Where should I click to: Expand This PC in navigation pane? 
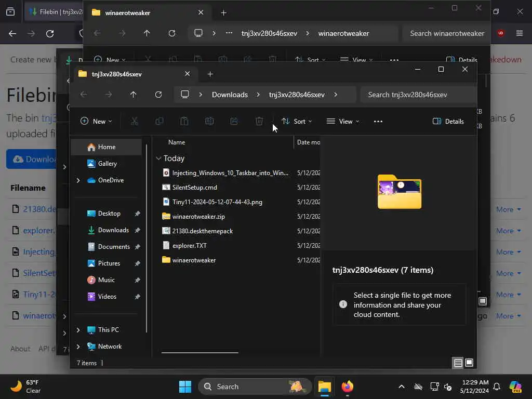coord(78,330)
